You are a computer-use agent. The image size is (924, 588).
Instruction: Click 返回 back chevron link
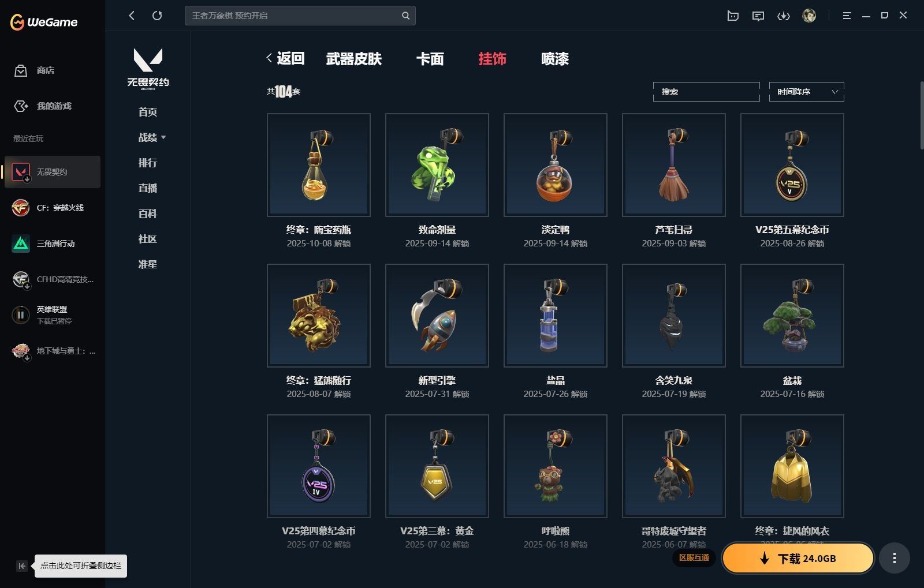coord(285,58)
